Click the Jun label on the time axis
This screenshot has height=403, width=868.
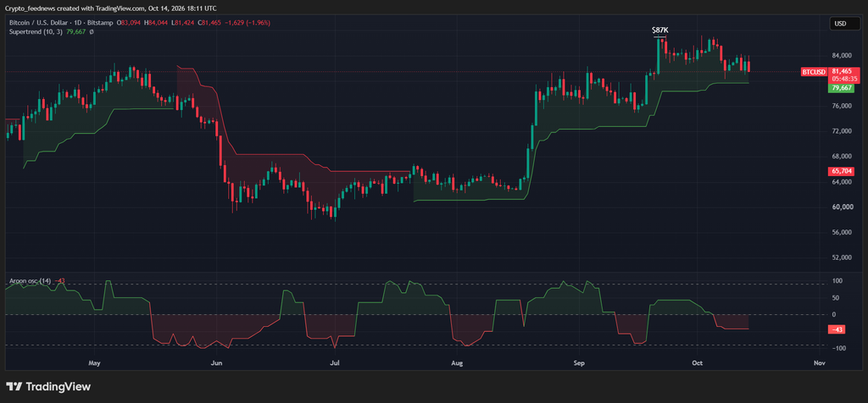pyautogui.click(x=216, y=364)
